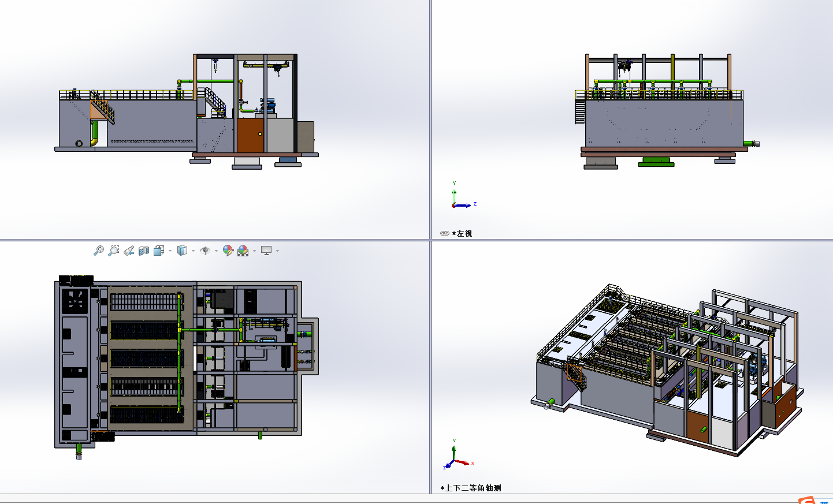Select the front view model in the top-left viewport
Viewport: 833px width, 504px height.
pos(187,111)
